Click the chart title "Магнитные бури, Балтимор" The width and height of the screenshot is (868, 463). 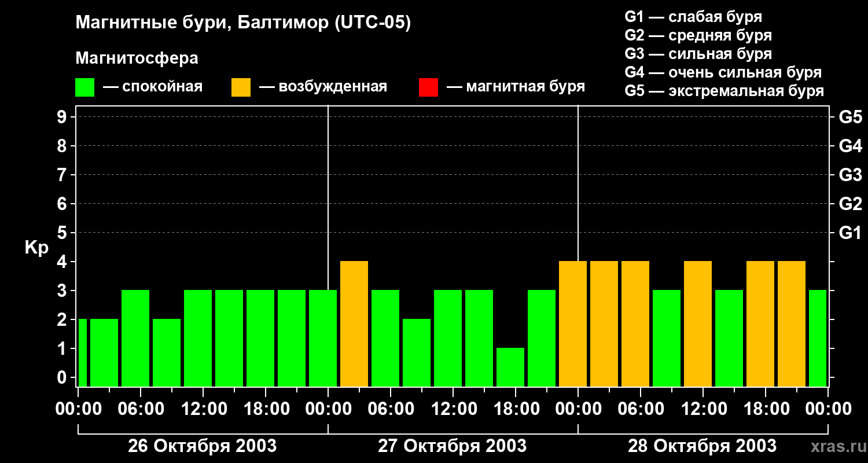pyautogui.click(x=243, y=23)
